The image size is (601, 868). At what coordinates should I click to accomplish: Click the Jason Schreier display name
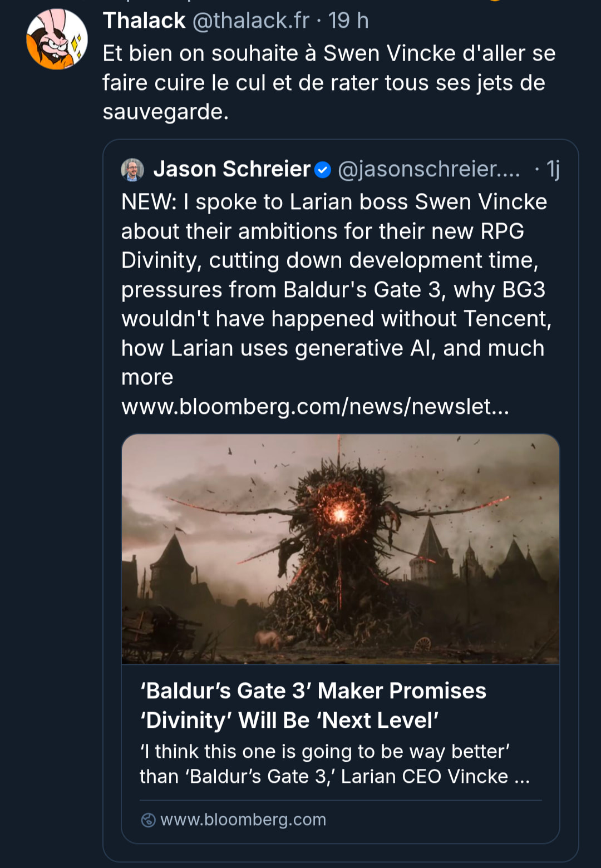231,169
